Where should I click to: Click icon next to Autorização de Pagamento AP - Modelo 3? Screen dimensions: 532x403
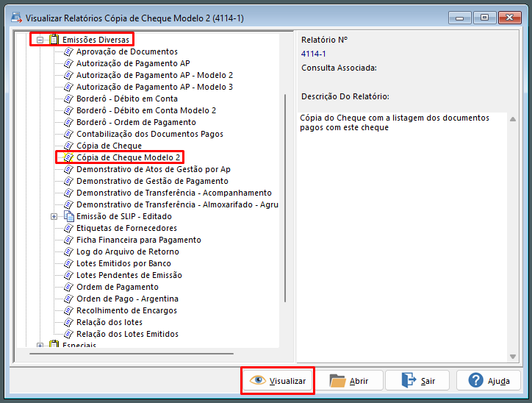(69, 87)
